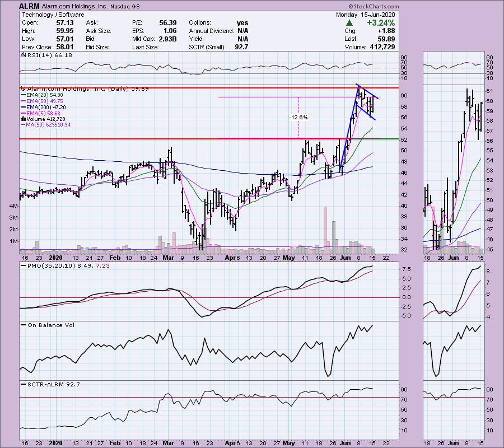Viewport: 504px width, 448px height.
Task: Click the 1M label on the volume axis
Action: pos(13,241)
